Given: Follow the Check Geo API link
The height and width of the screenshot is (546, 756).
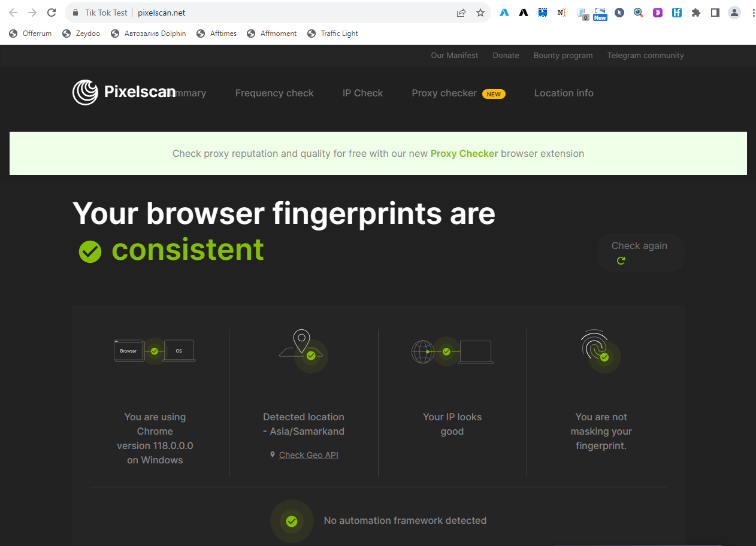Looking at the screenshot, I should (309, 455).
